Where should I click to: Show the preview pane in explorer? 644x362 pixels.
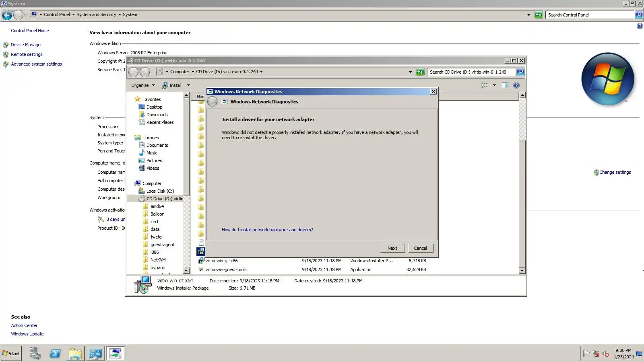tap(505, 85)
